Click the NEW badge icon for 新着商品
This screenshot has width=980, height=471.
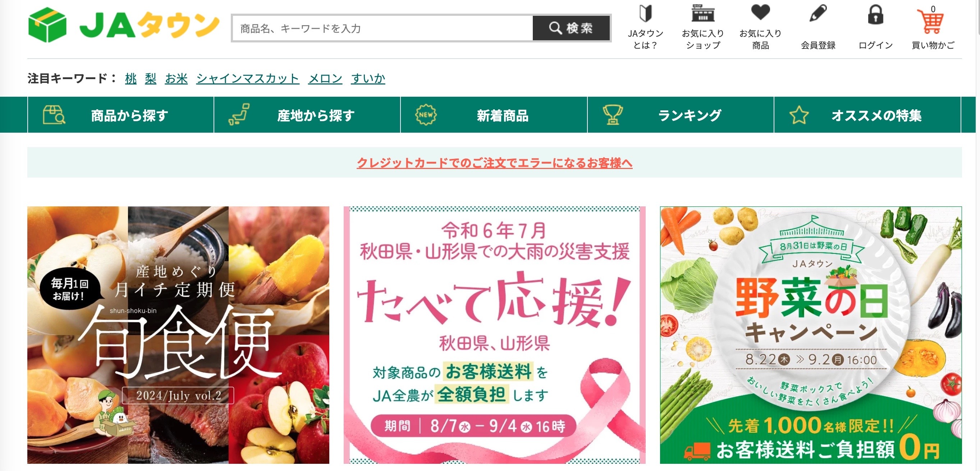pyautogui.click(x=426, y=115)
